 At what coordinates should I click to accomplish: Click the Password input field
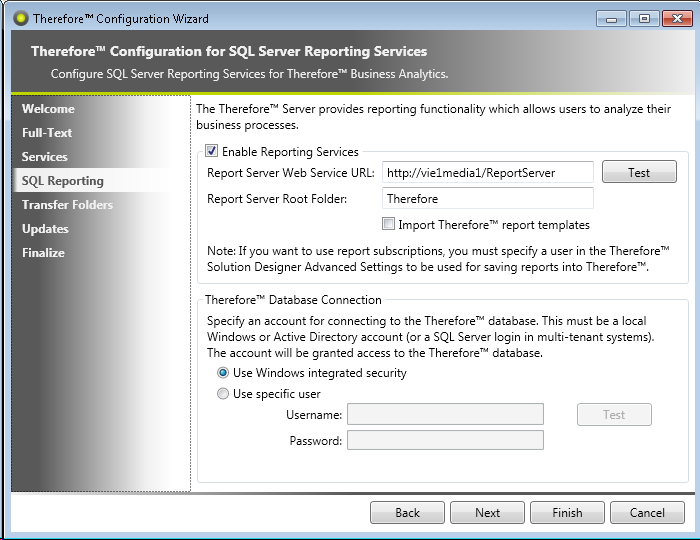pos(445,440)
